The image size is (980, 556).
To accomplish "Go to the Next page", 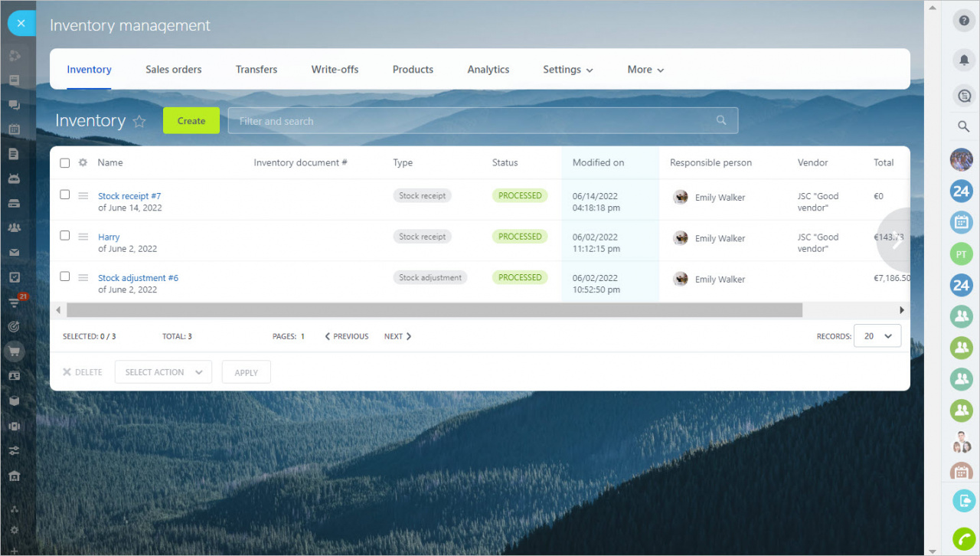I will 398,336.
